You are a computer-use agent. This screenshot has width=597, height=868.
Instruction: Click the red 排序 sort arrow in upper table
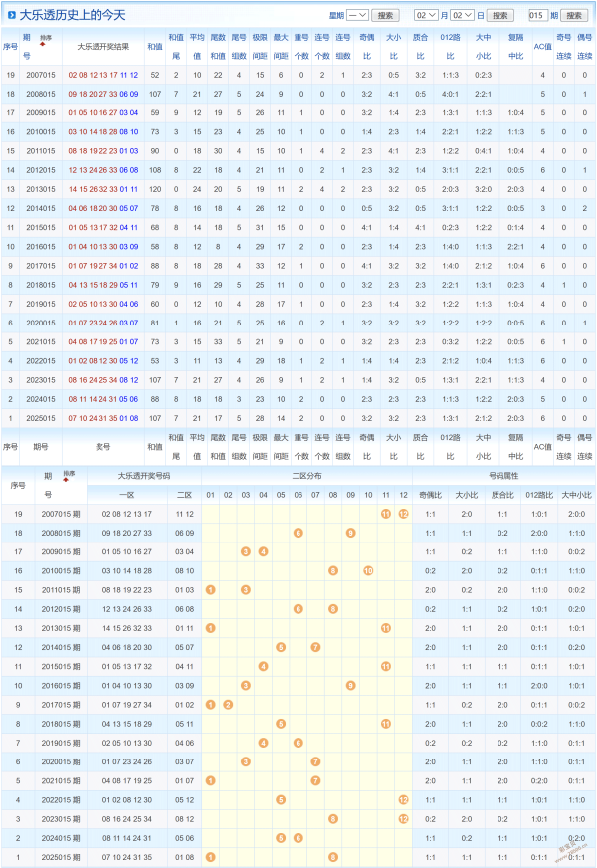[46, 41]
